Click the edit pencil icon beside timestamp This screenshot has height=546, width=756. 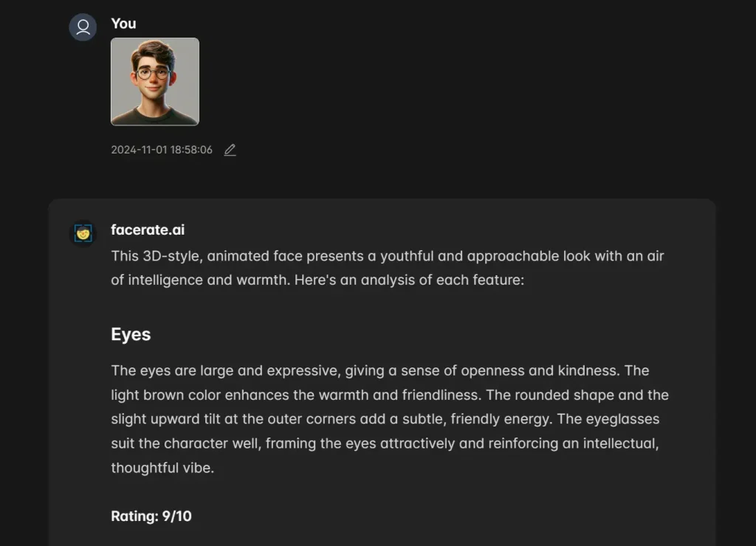coord(230,150)
